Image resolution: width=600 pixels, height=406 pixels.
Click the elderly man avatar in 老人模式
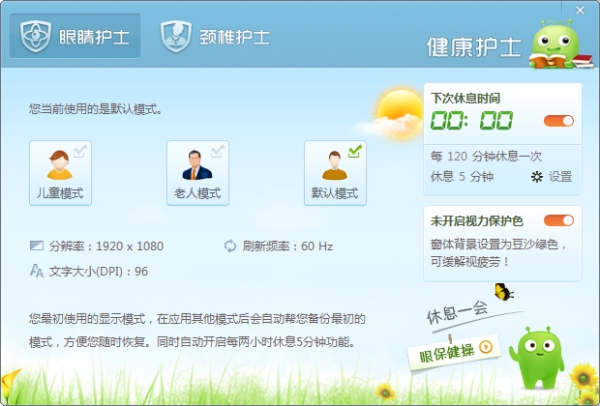pos(197,165)
